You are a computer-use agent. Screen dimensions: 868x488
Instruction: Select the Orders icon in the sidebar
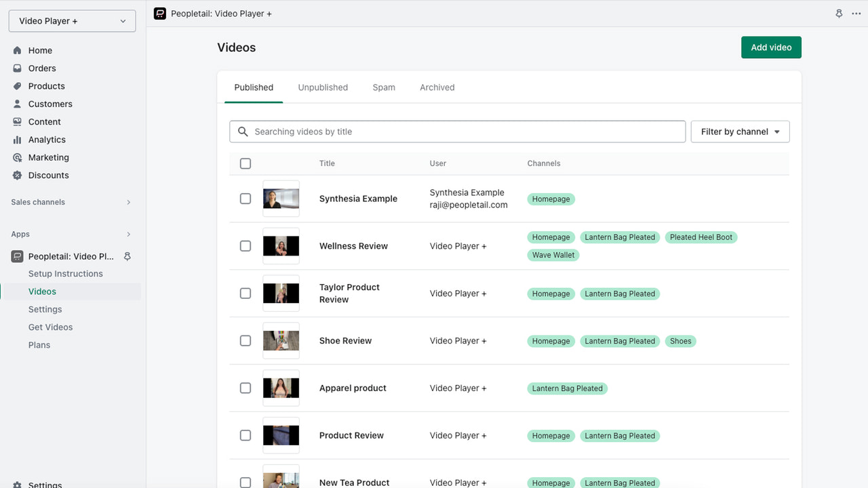pos(17,68)
